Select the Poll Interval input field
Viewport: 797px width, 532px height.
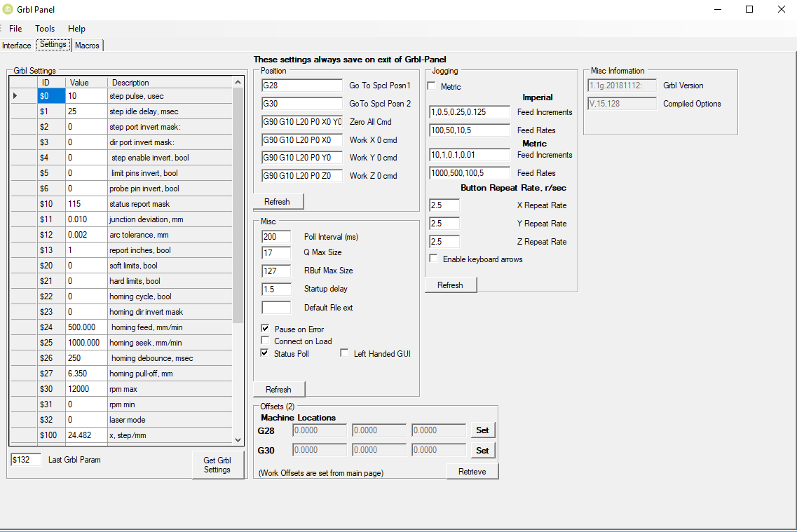276,236
